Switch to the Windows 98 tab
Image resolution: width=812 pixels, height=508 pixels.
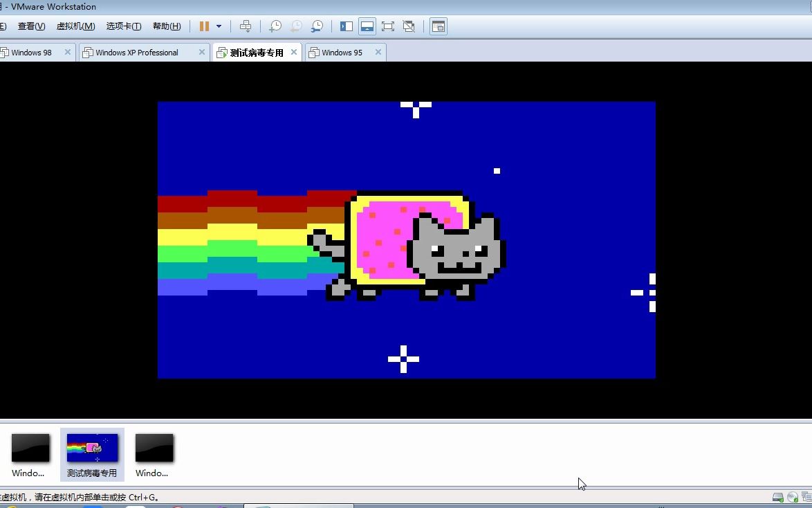click(31, 53)
